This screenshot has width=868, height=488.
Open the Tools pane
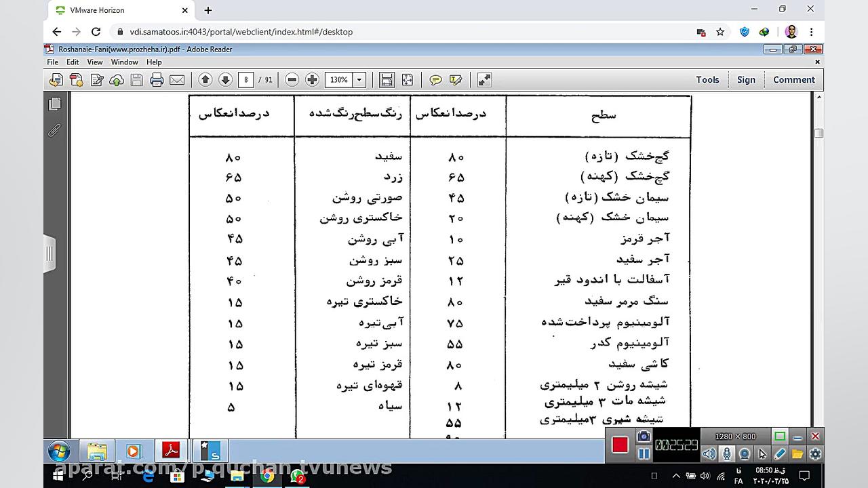[707, 80]
